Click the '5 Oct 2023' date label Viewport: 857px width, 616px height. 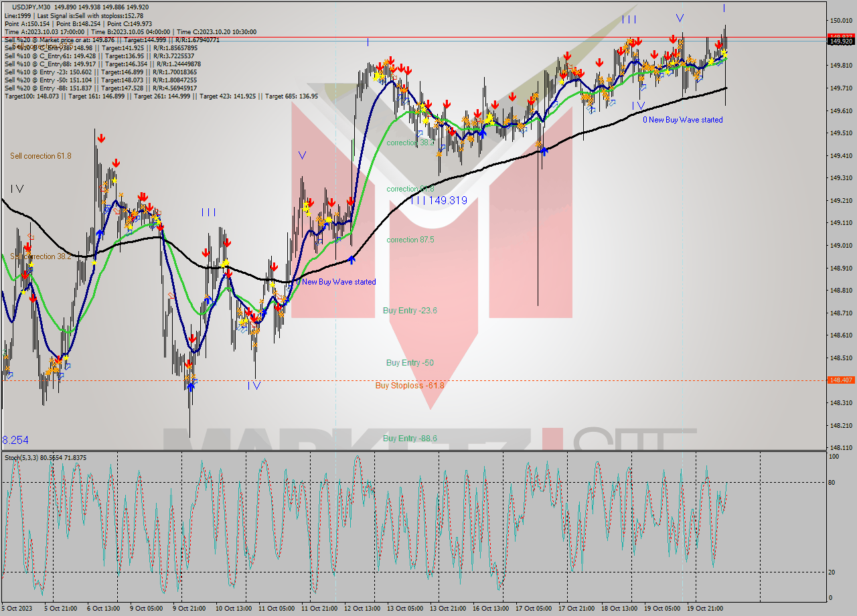pyautogui.click(x=17, y=609)
